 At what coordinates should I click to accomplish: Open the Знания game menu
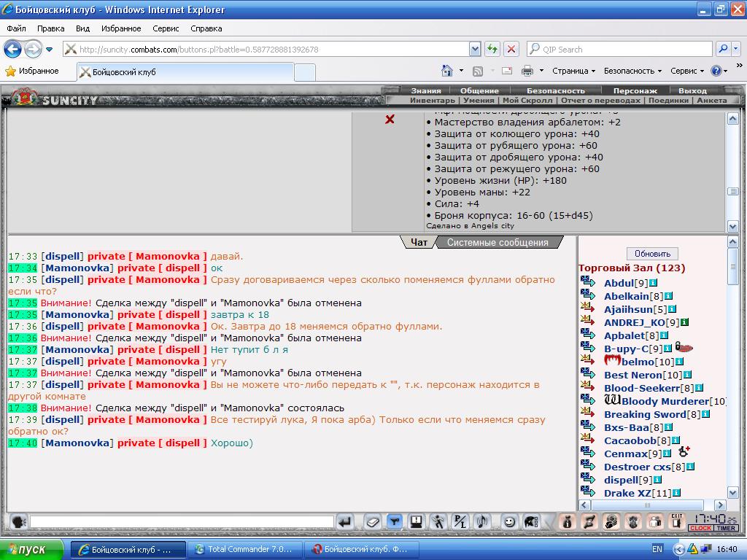pos(426,90)
